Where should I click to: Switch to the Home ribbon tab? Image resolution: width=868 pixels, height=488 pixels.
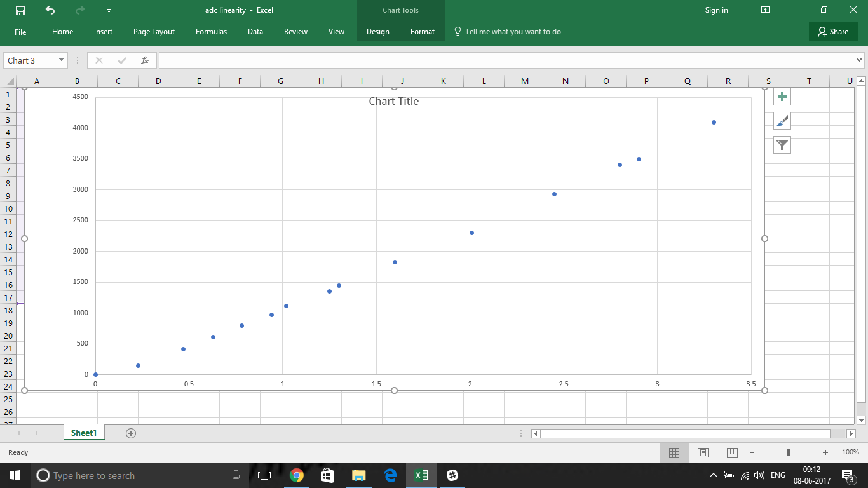[x=62, y=32]
